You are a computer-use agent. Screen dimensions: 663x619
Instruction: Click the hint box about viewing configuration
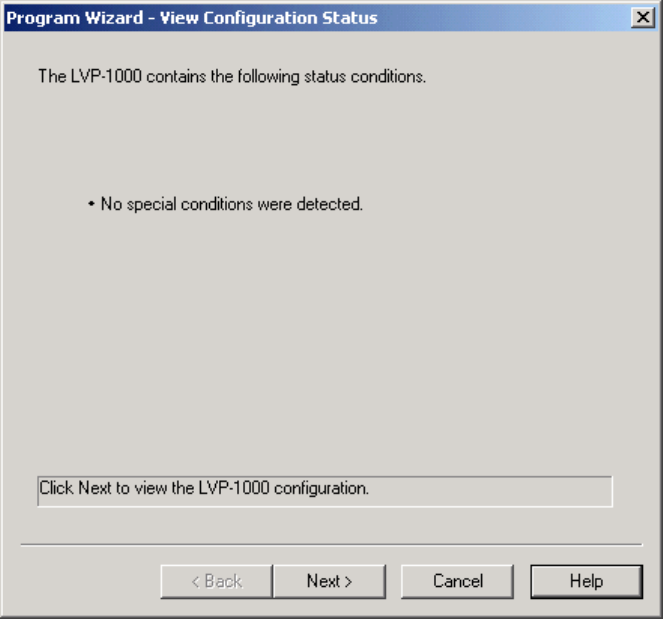324,490
